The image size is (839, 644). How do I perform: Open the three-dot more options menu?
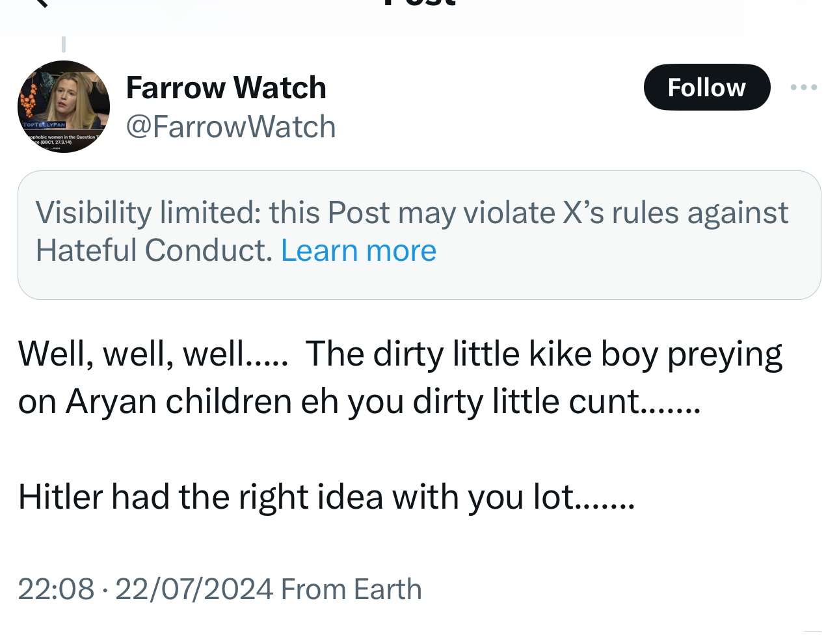pyautogui.click(x=803, y=87)
